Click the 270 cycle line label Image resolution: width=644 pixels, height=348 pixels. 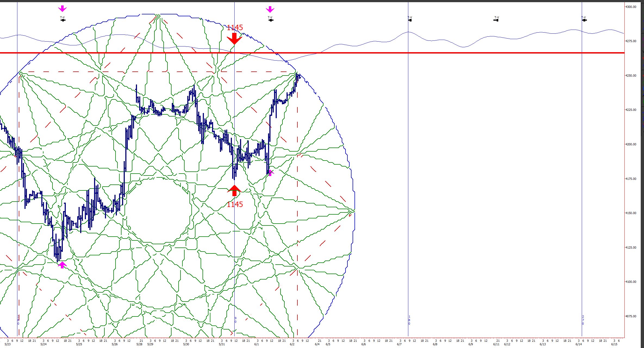pyautogui.click(x=583, y=320)
